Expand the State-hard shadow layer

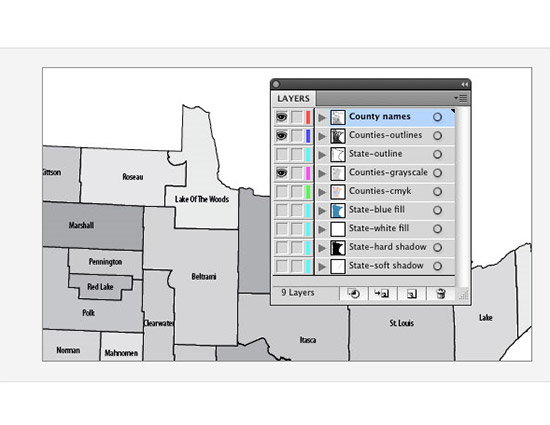coord(322,248)
